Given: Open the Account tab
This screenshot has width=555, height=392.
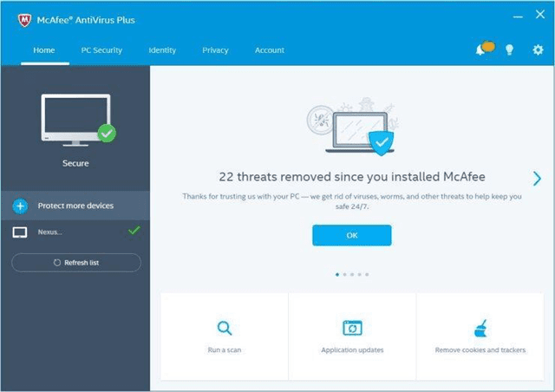Looking at the screenshot, I should pyautogui.click(x=269, y=50).
